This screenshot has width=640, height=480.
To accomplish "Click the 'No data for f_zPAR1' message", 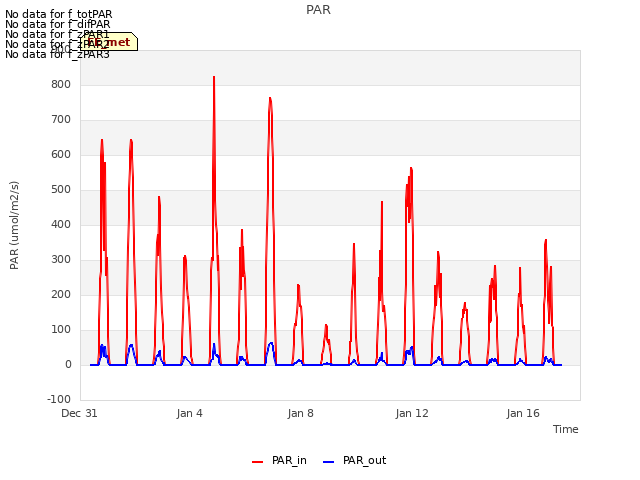I will point(58,34).
